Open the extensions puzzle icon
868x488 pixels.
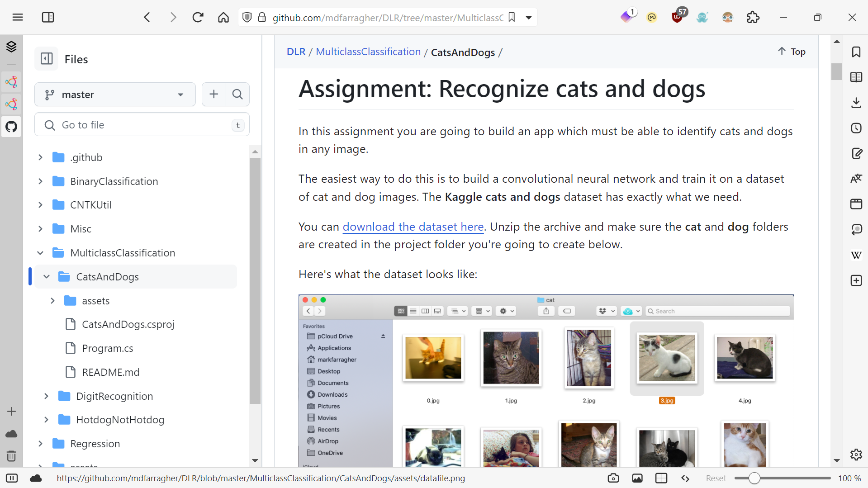point(753,18)
